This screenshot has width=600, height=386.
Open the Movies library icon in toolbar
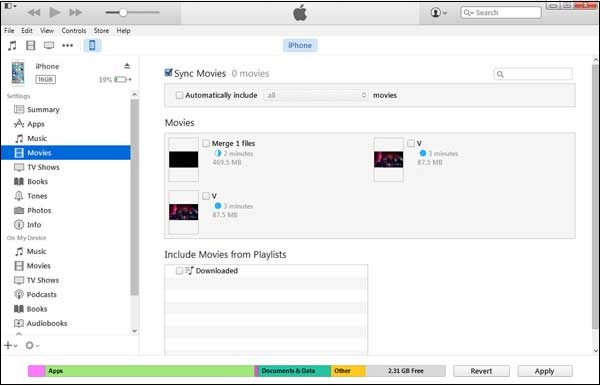point(31,46)
